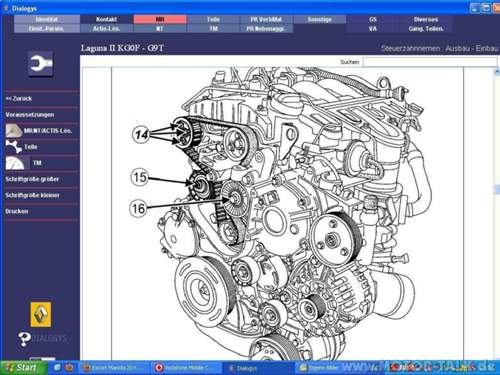
Task: Select the red highlighted MR tab
Action: coord(160,19)
